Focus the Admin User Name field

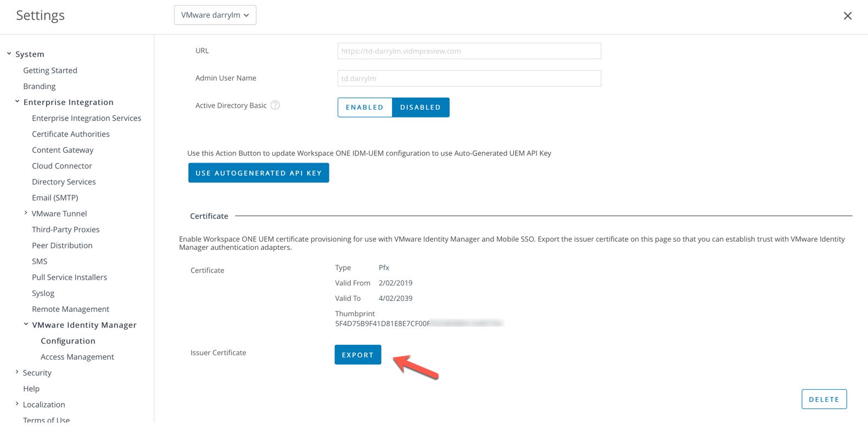tap(469, 79)
